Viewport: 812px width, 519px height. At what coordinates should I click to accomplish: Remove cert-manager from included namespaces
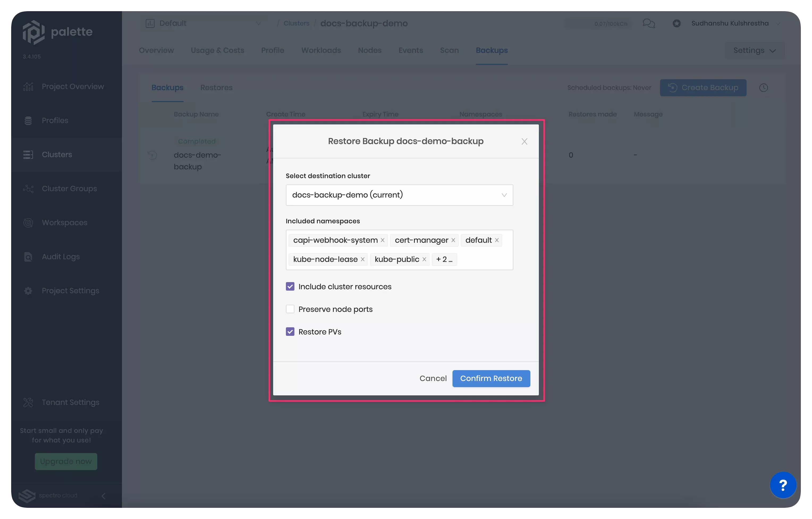[x=453, y=240]
